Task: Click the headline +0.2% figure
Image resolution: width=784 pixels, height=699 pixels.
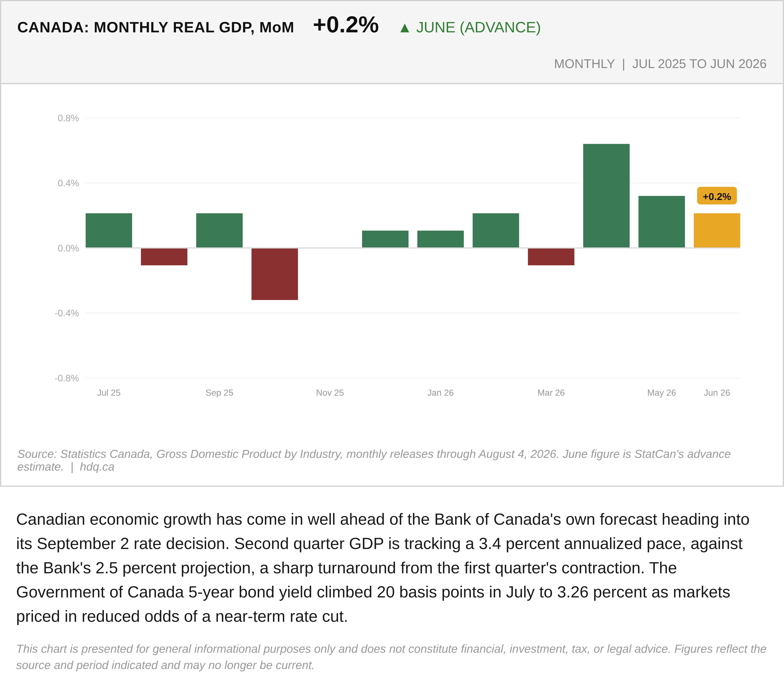Action: 346,25
